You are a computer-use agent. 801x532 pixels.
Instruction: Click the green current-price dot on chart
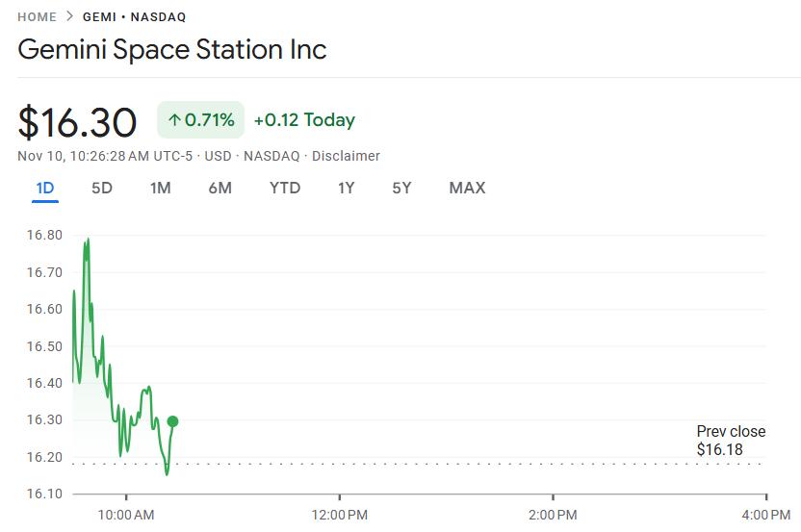point(172,421)
